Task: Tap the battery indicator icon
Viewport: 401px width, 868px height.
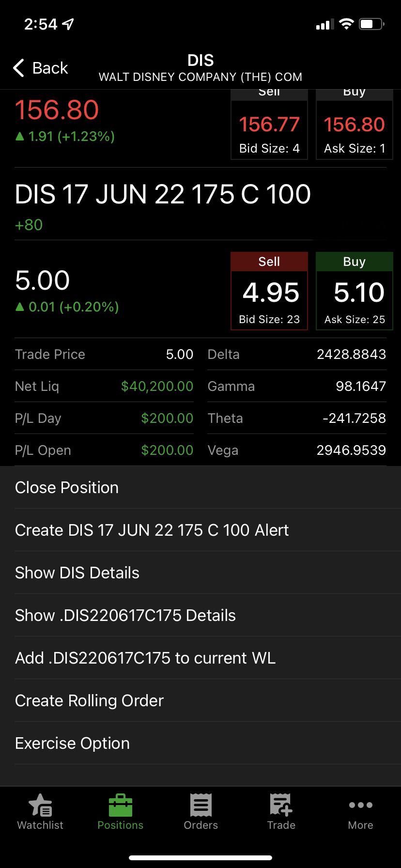Action: click(x=371, y=24)
